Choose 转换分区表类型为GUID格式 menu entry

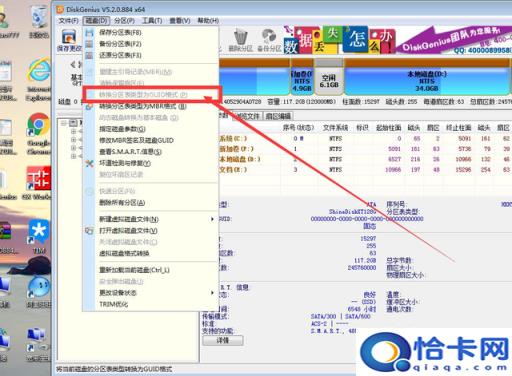tap(152, 95)
